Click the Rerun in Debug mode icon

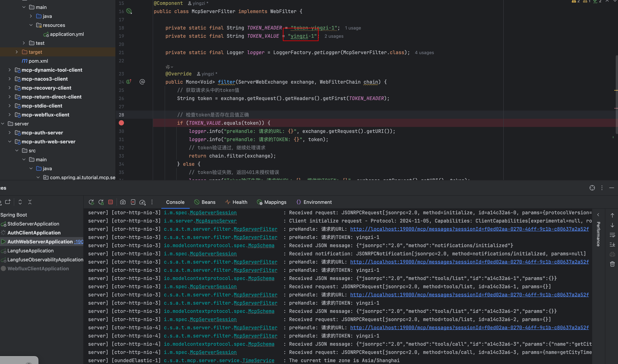pyautogui.click(x=101, y=202)
